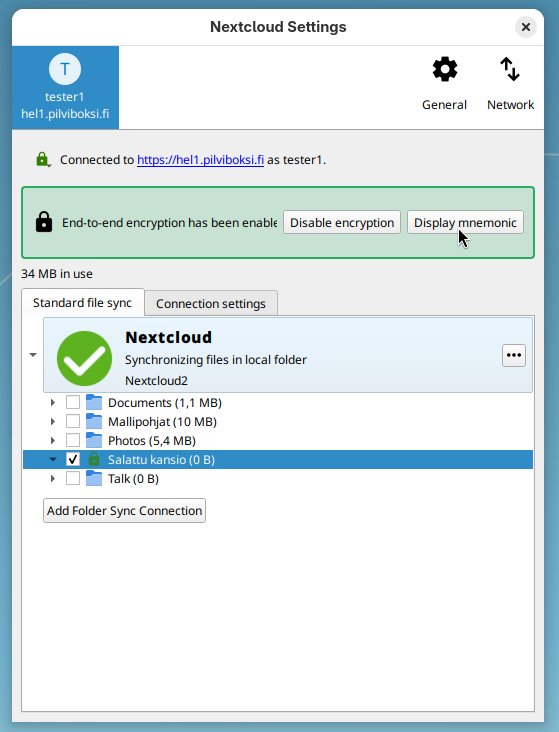Click the green sync status checkmark

[x=84, y=358]
